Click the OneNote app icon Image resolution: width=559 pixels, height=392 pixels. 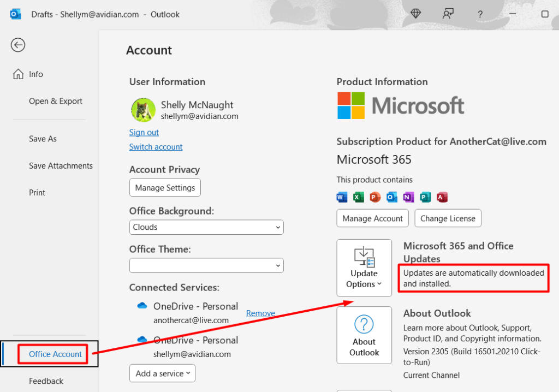(x=408, y=197)
